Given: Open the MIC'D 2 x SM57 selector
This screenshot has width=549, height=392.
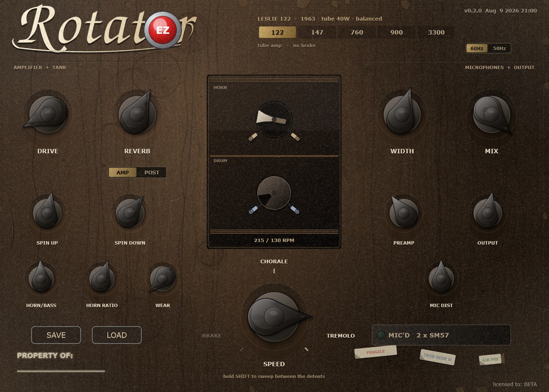Looking at the screenshot, I should pos(441,335).
